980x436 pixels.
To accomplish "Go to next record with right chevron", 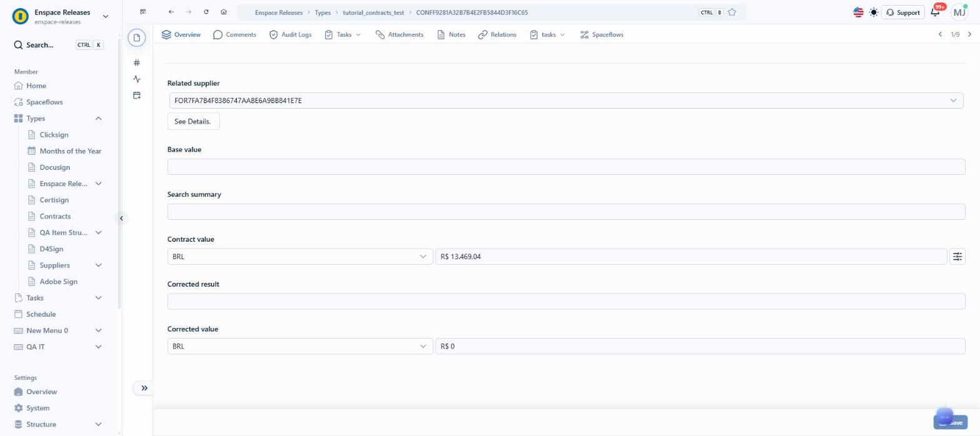I will click(x=969, y=34).
